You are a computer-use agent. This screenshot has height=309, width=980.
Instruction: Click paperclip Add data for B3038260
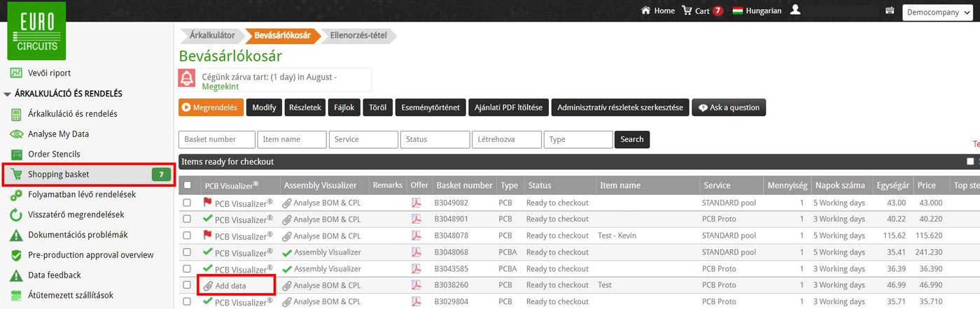(x=209, y=285)
